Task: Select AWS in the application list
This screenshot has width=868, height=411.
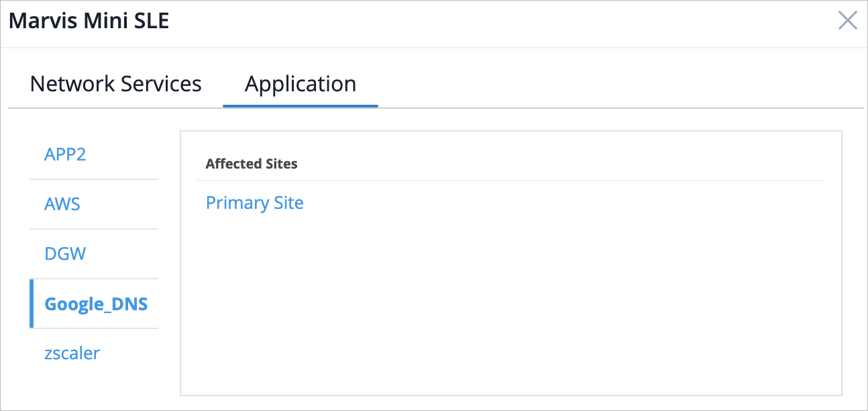Action: point(62,204)
